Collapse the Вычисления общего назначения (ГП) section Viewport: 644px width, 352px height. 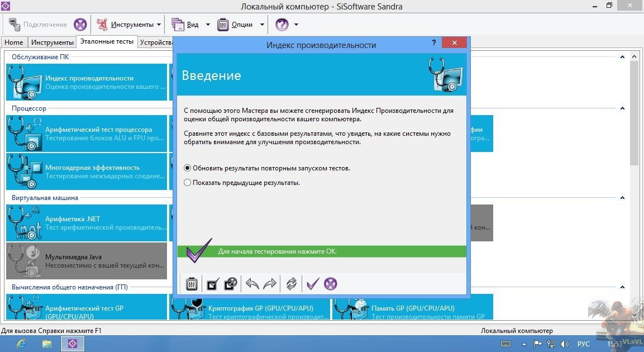622,287
